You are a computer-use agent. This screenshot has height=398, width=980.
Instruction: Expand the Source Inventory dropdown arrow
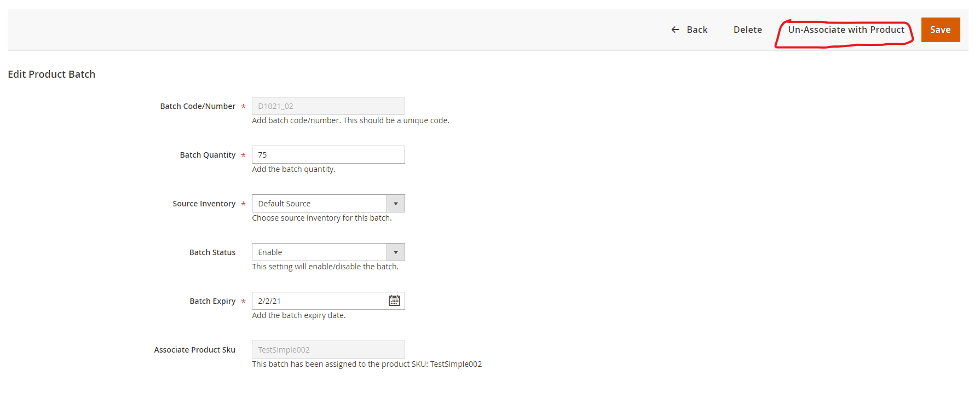395,204
